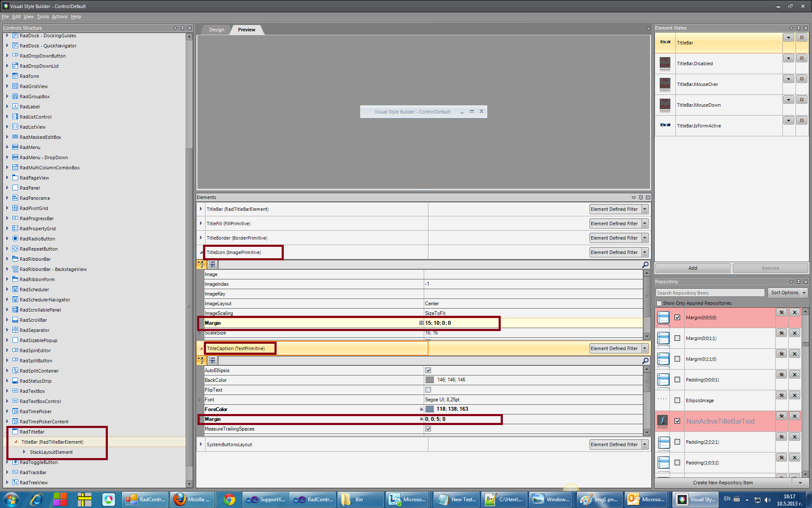This screenshot has height=508, width=812.
Task: Click Create New Repository Item button
Action: click(722, 483)
